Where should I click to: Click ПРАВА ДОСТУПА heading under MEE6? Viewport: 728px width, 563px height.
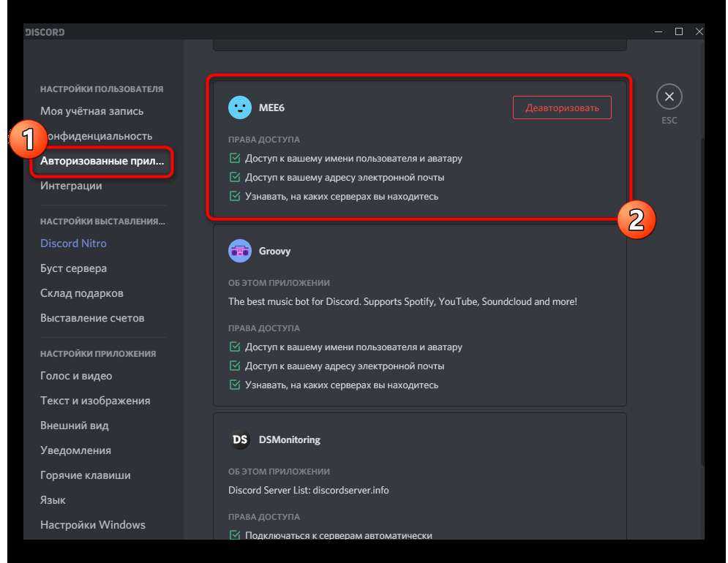click(x=263, y=140)
